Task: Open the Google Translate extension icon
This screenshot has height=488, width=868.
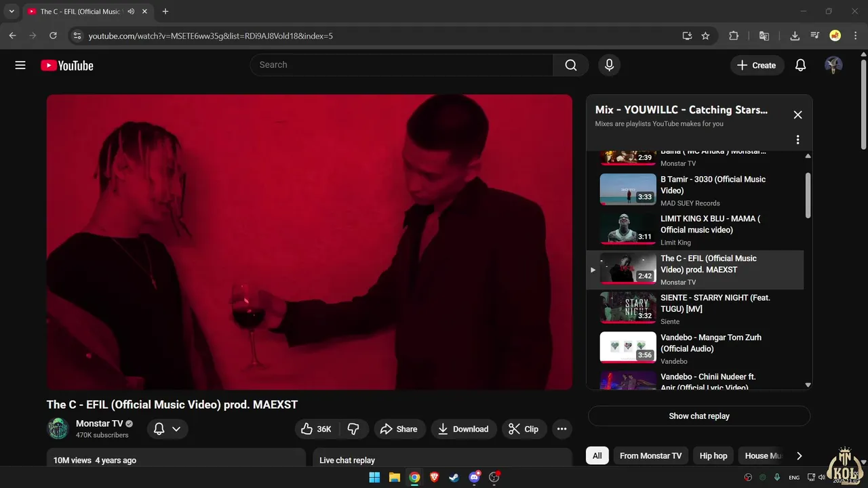Action: pyautogui.click(x=764, y=36)
